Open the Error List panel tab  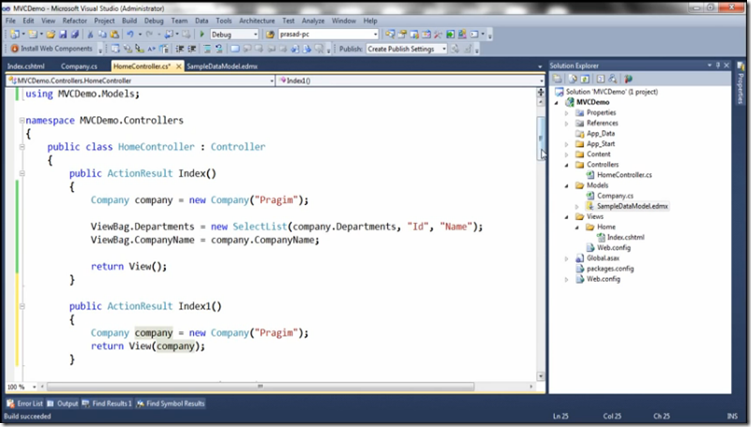pyautogui.click(x=25, y=404)
